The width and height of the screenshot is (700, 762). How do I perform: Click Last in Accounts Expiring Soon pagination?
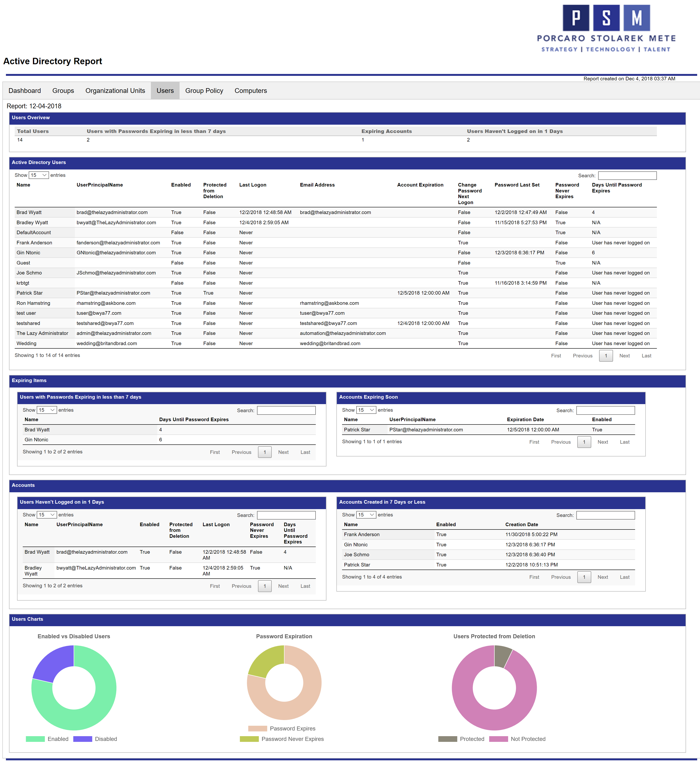(624, 442)
